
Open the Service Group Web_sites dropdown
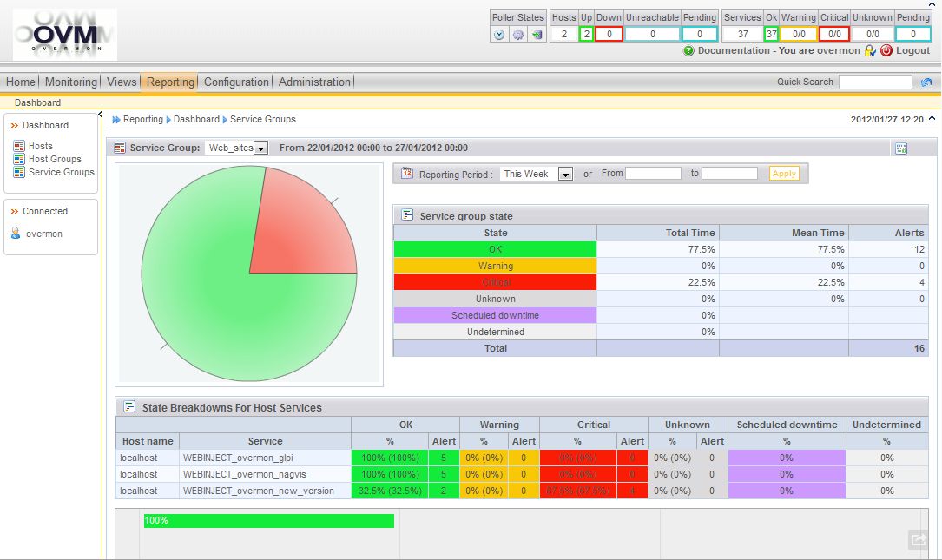(x=260, y=148)
